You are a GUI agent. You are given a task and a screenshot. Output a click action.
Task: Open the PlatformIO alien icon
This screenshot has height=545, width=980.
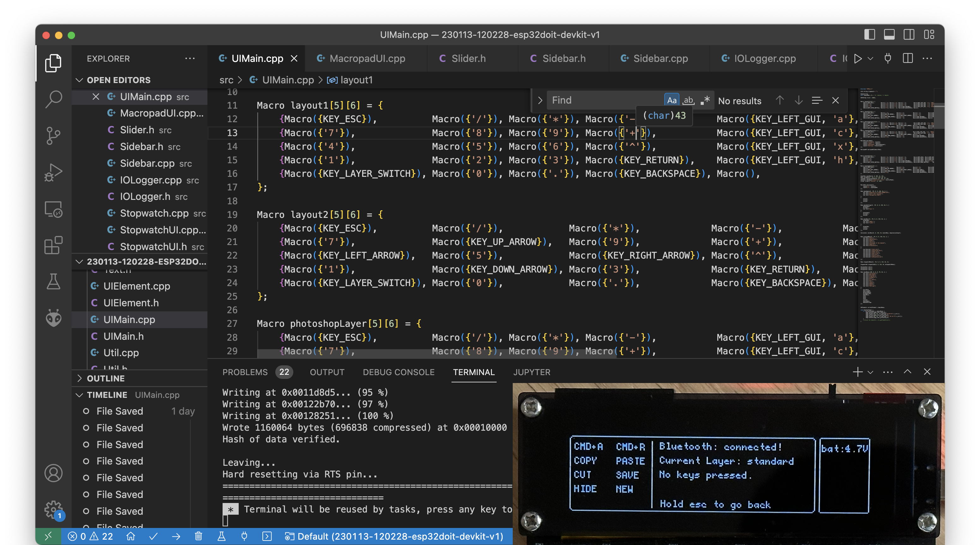pyautogui.click(x=53, y=318)
